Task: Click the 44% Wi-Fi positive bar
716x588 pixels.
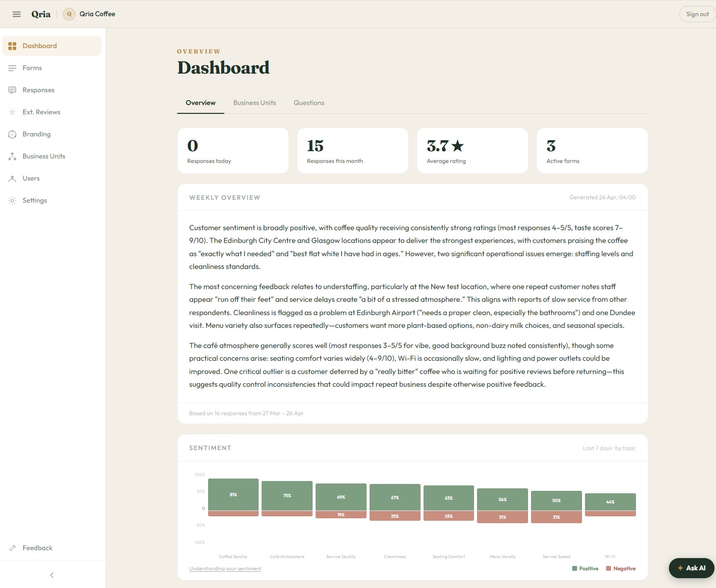Action: tap(610, 502)
